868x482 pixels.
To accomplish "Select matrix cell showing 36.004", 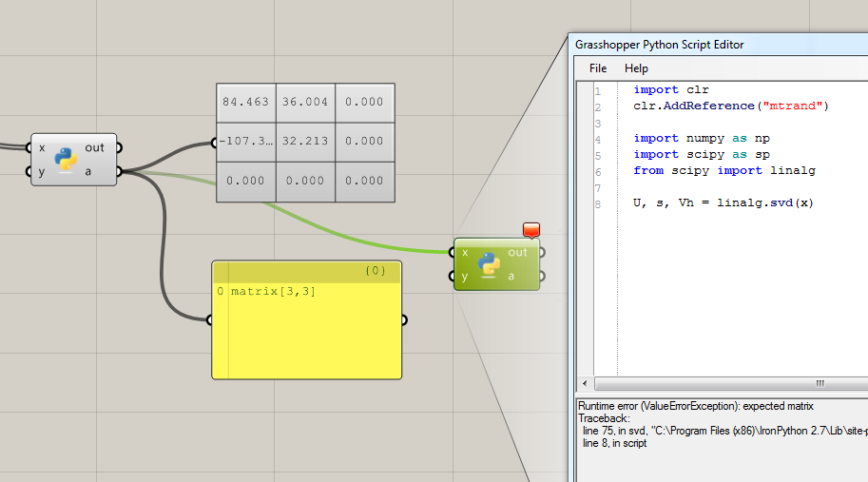I will pyautogui.click(x=305, y=103).
